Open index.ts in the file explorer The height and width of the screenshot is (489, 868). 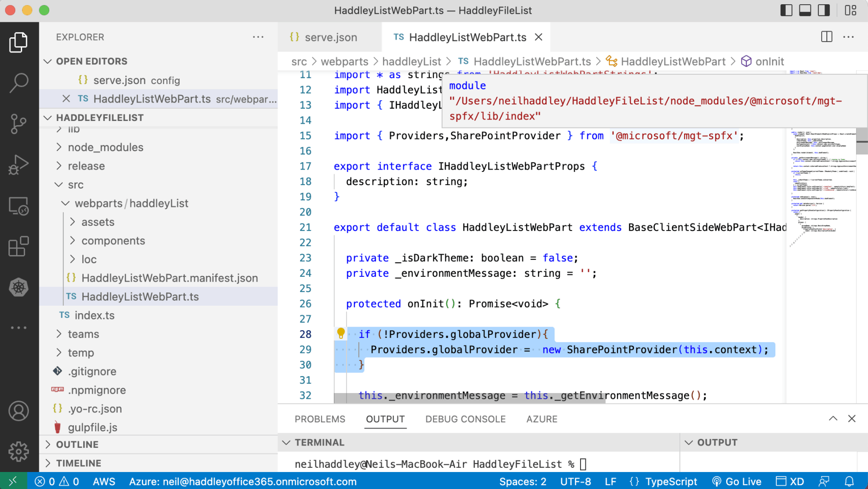(x=95, y=315)
